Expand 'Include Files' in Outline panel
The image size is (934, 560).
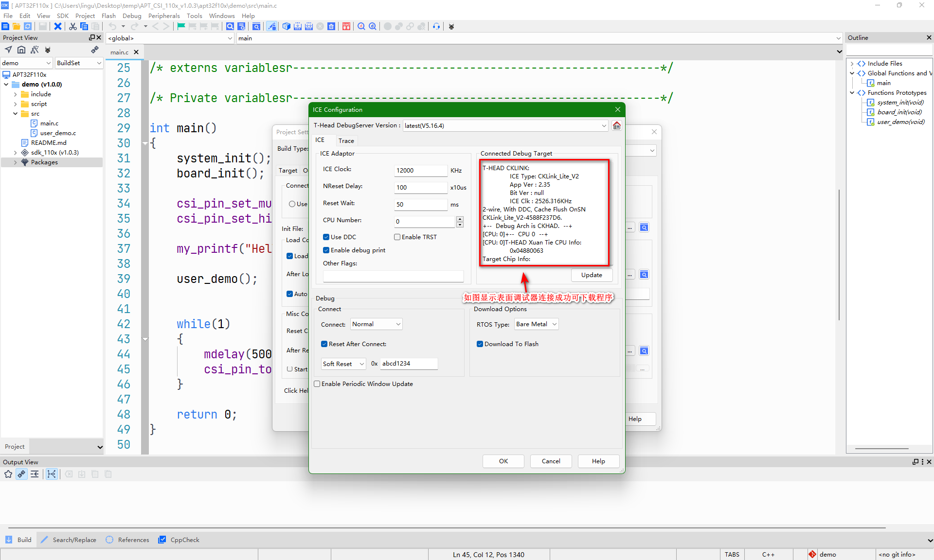pos(852,64)
